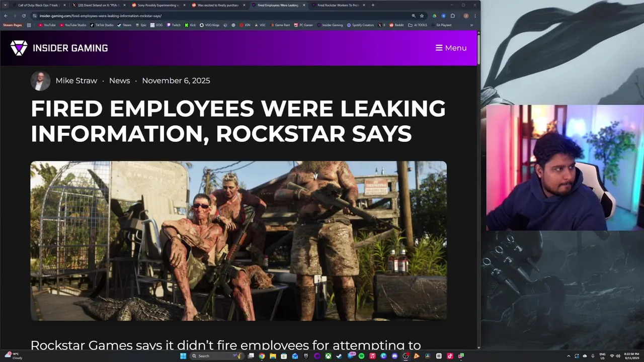
Task: Open the weather widget showing 16°C Cloudy
Action: tap(13, 356)
